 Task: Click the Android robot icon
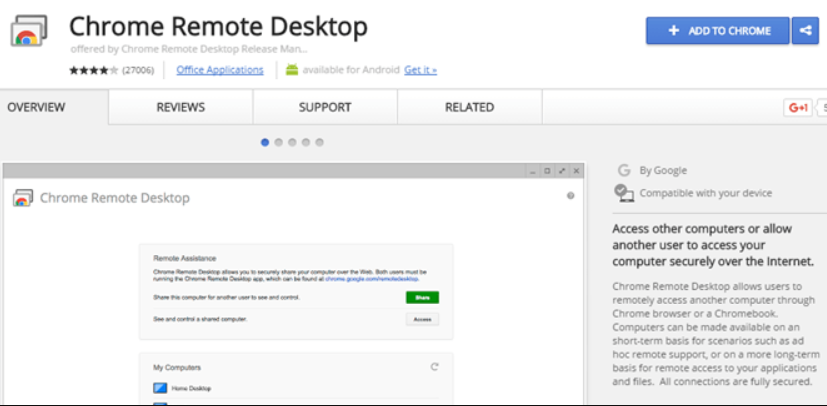pos(292,70)
